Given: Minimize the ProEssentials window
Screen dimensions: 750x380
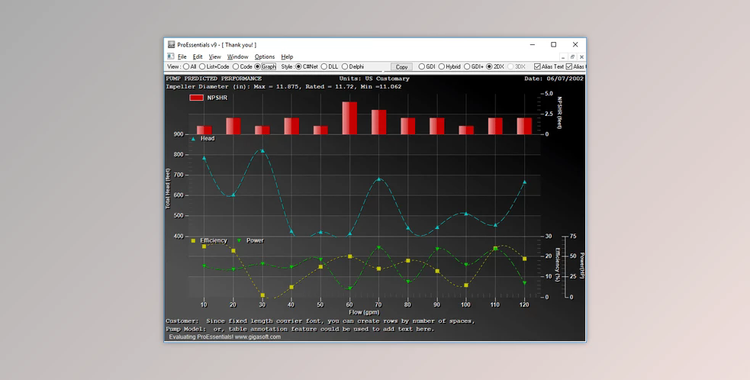Looking at the screenshot, I should [532, 45].
